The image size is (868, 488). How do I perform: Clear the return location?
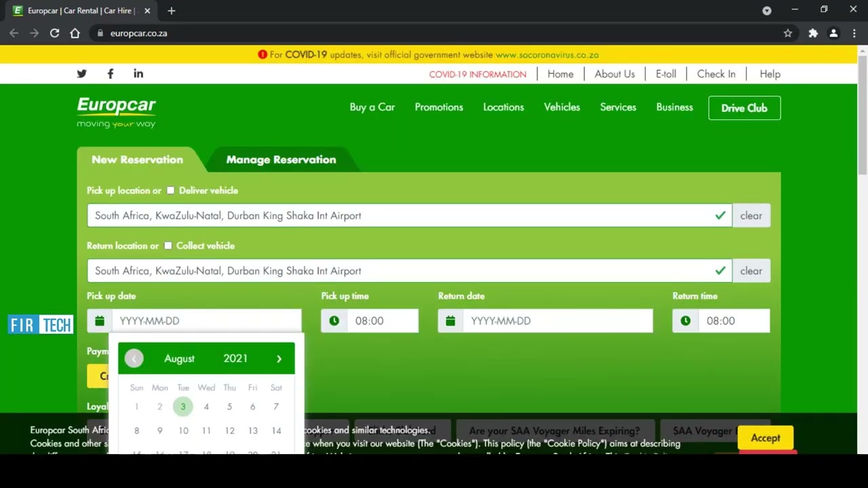click(x=751, y=270)
